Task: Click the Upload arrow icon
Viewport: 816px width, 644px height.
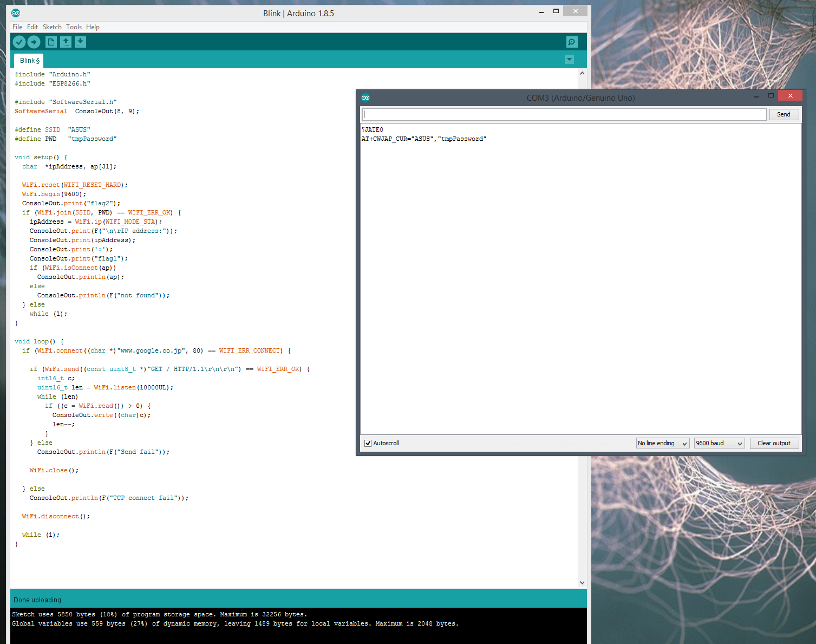Action: click(x=34, y=42)
